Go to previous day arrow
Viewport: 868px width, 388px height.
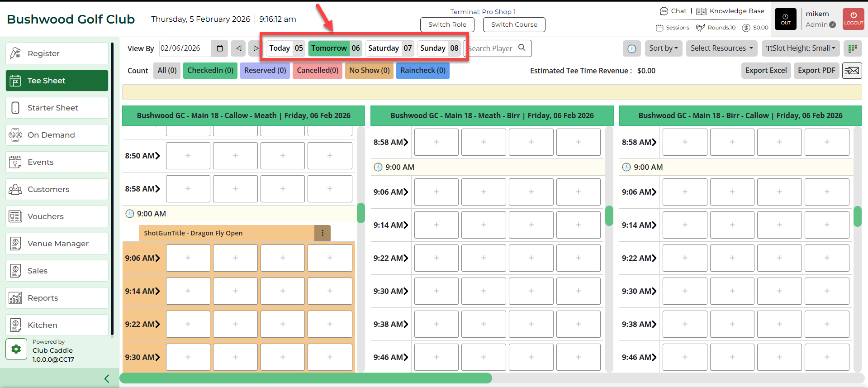click(238, 48)
